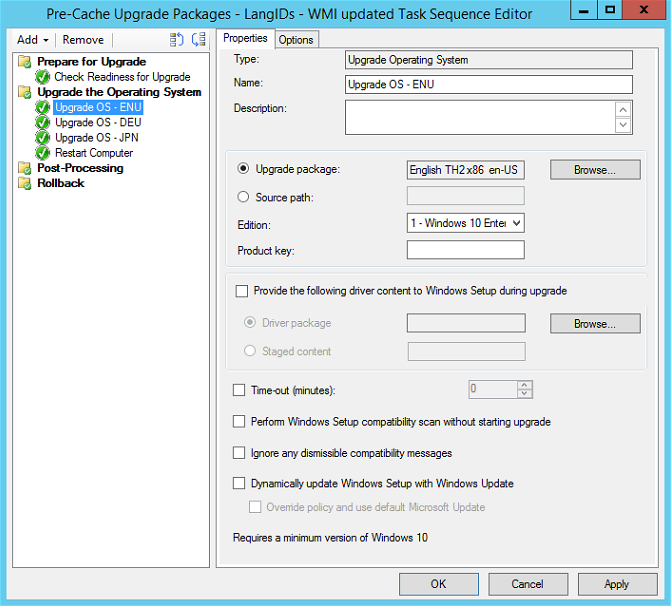671x606 pixels.
Task: Open the Add dropdown menu
Action: click(x=33, y=40)
